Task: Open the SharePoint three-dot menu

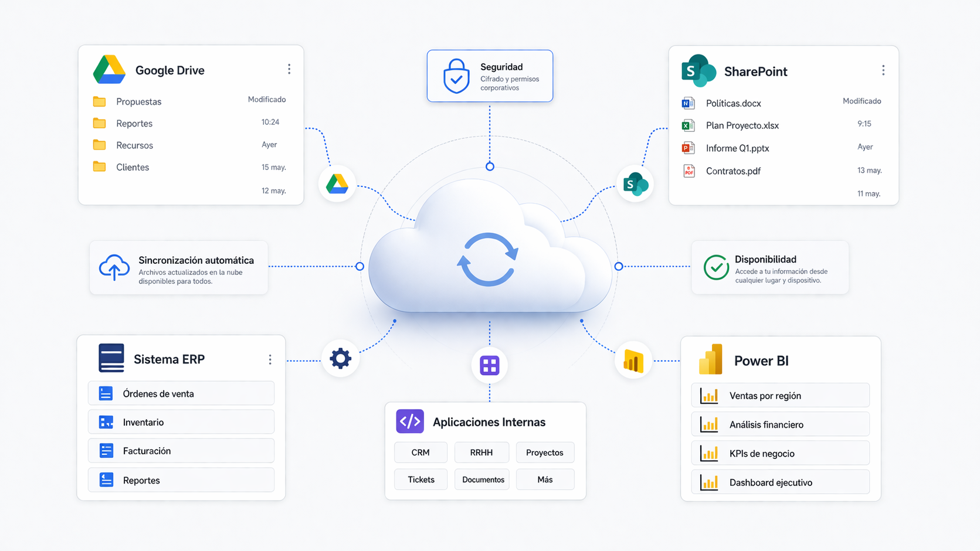Action: (883, 70)
